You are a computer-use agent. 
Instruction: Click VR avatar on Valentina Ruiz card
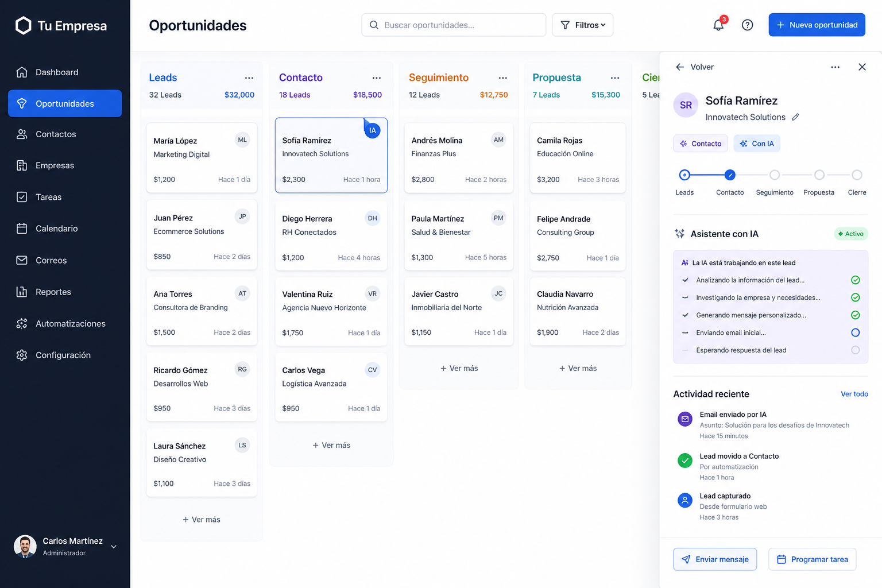click(373, 293)
